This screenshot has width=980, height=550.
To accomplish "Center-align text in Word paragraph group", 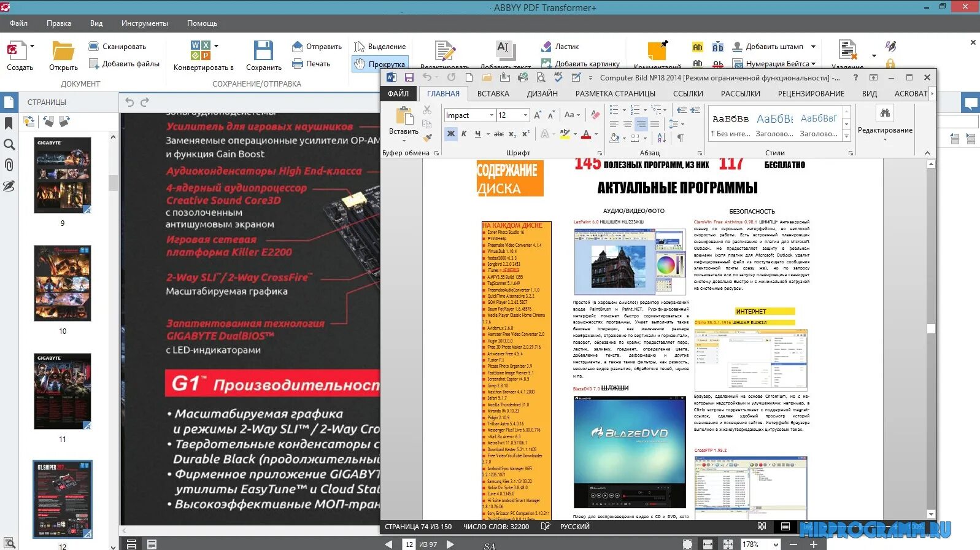I will (x=628, y=123).
